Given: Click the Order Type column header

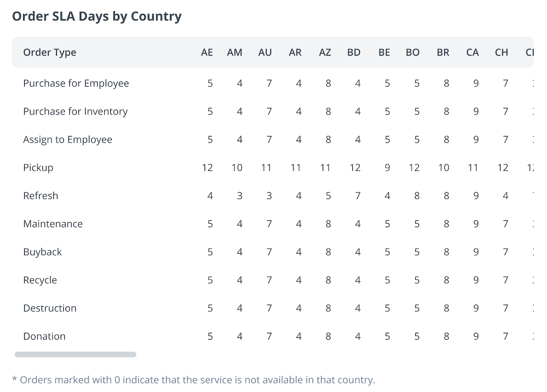Looking at the screenshot, I should (50, 52).
